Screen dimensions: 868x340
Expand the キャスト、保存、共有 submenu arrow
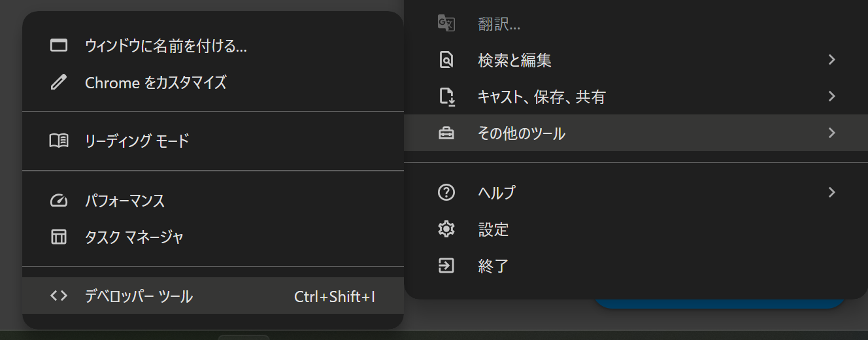click(x=831, y=97)
